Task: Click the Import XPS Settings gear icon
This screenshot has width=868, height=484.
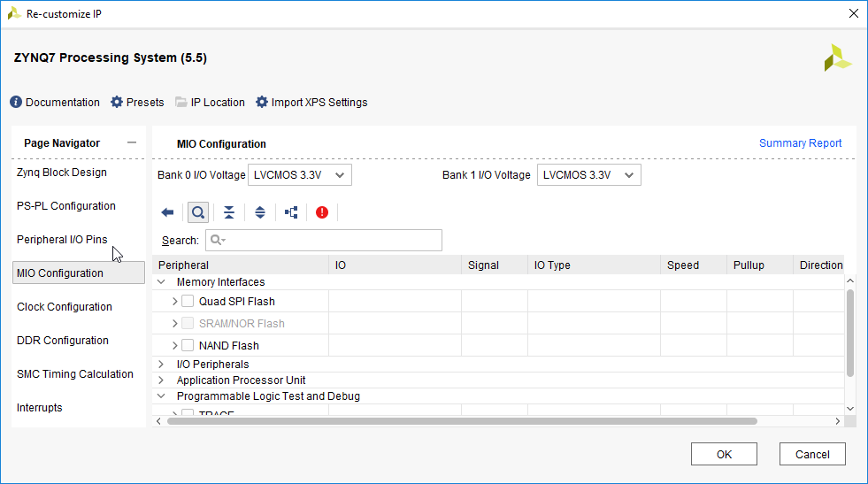Action: tap(261, 102)
